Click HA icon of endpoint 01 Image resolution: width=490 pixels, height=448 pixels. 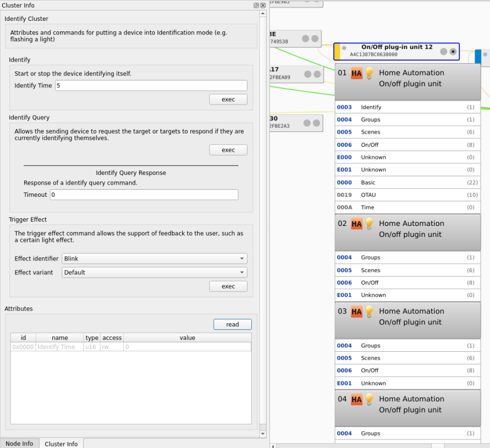[x=356, y=74]
